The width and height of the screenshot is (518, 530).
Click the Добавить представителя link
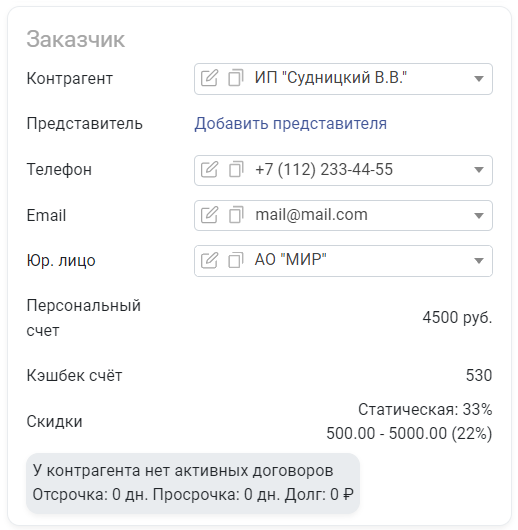[x=290, y=123]
